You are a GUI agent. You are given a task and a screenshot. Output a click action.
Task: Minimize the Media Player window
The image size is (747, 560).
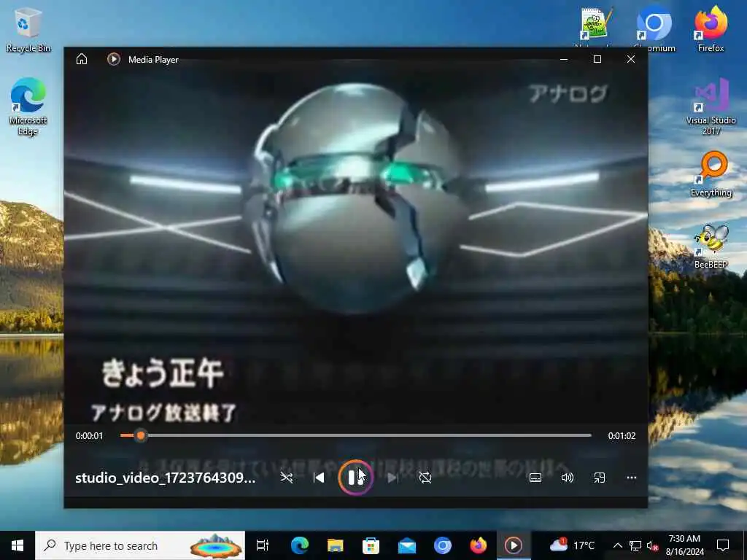pyautogui.click(x=564, y=59)
